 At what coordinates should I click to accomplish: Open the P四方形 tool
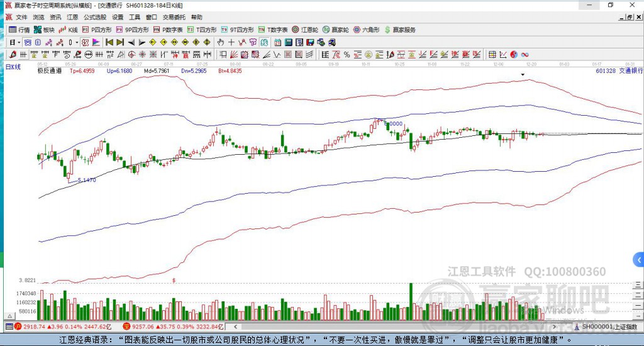(96, 30)
